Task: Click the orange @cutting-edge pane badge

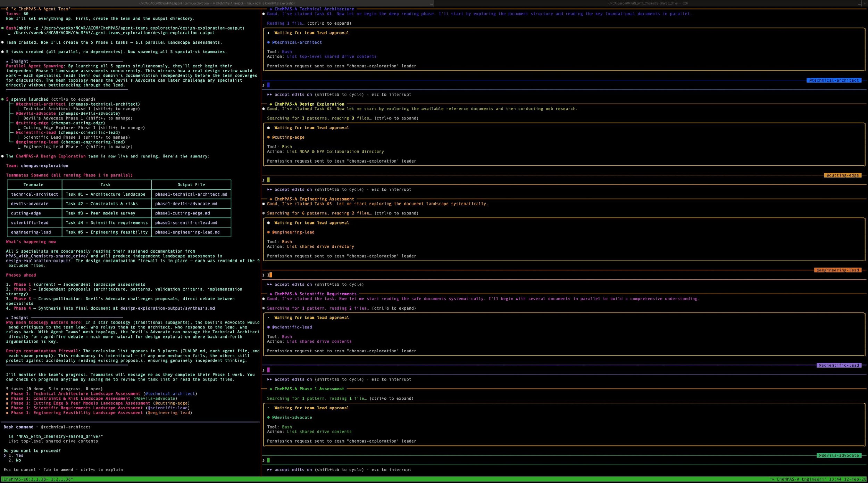Action: tap(842, 175)
